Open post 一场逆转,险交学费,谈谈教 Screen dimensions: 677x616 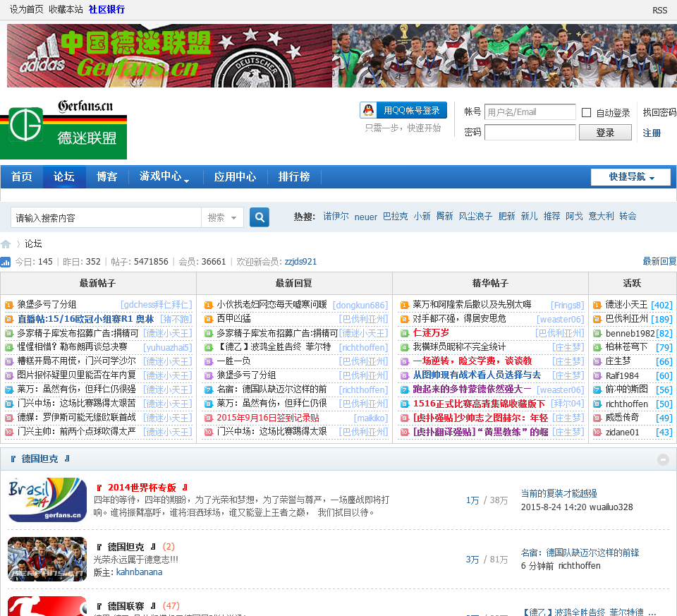click(472, 361)
